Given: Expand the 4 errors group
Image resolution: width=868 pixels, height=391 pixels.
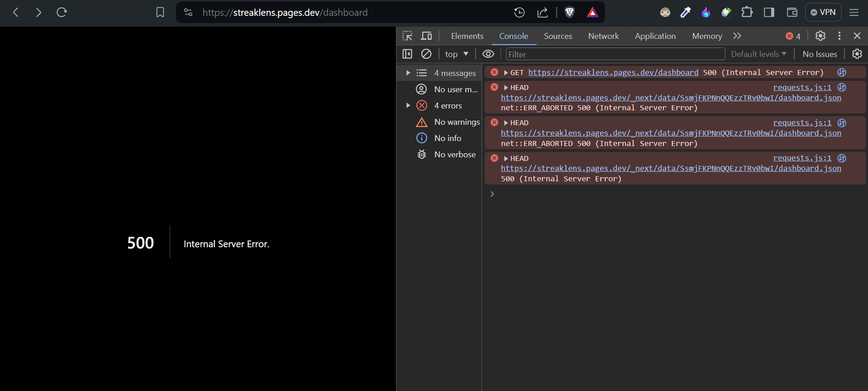Looking at the screenshot, I should click(408, 105).
